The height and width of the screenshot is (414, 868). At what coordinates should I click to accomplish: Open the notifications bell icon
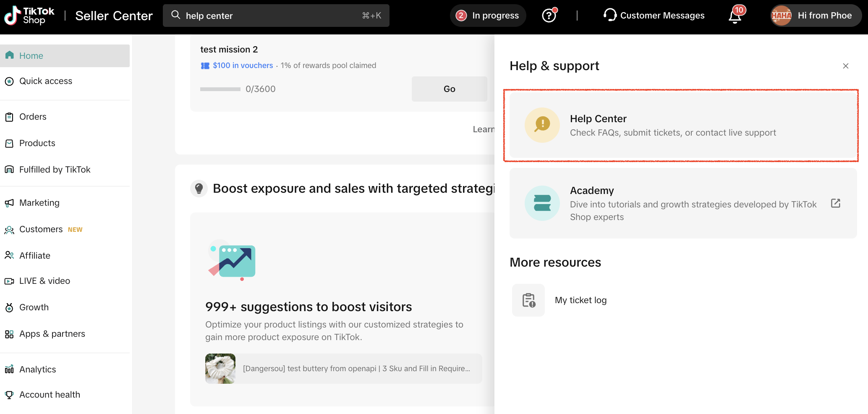click(x=735, y=17)
